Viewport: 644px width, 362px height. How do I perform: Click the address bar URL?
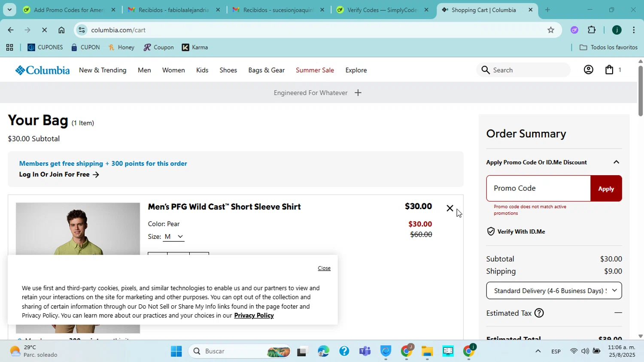click(118, 30)
